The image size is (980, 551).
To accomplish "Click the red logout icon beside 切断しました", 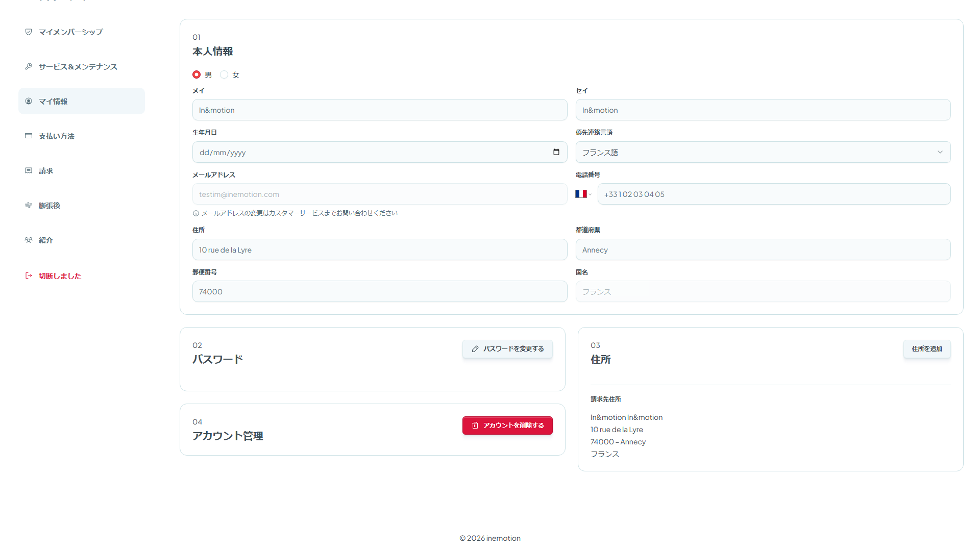I will [x=29, y=275].
